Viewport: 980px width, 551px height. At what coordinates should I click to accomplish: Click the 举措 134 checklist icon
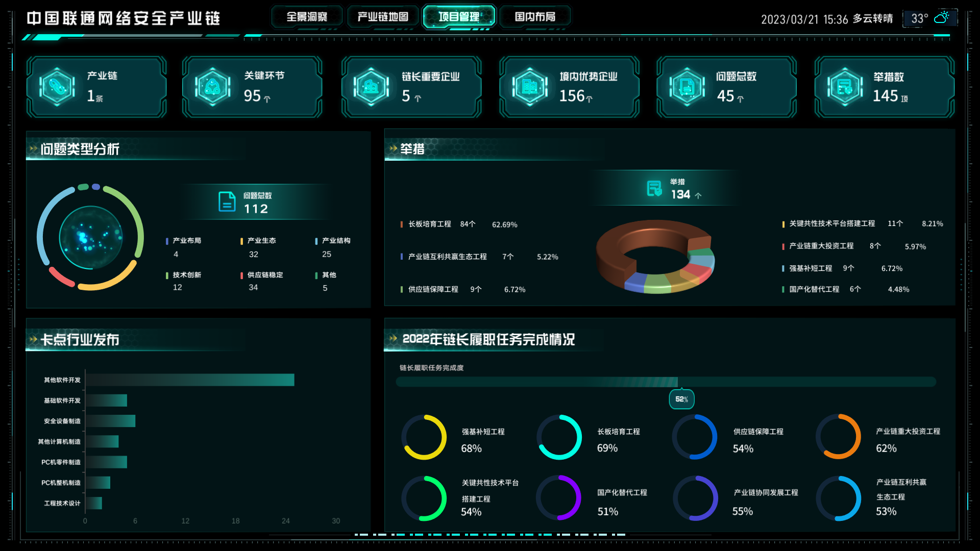coord(654,189)
